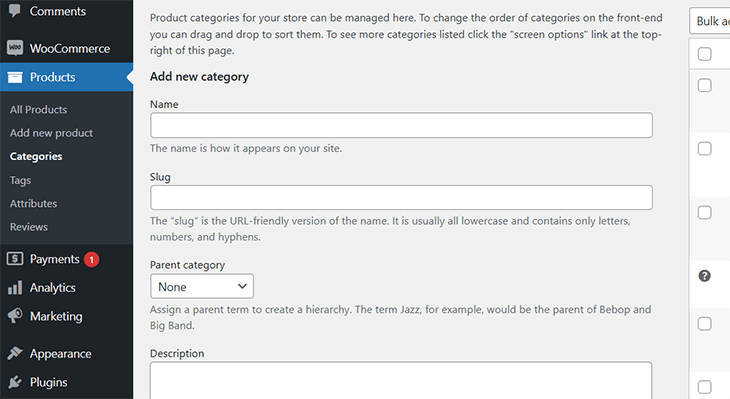Click the Analytics bar chart icon
Viewport: 730px width, 399px height.
pyautogui.click(x=15, y=287)
